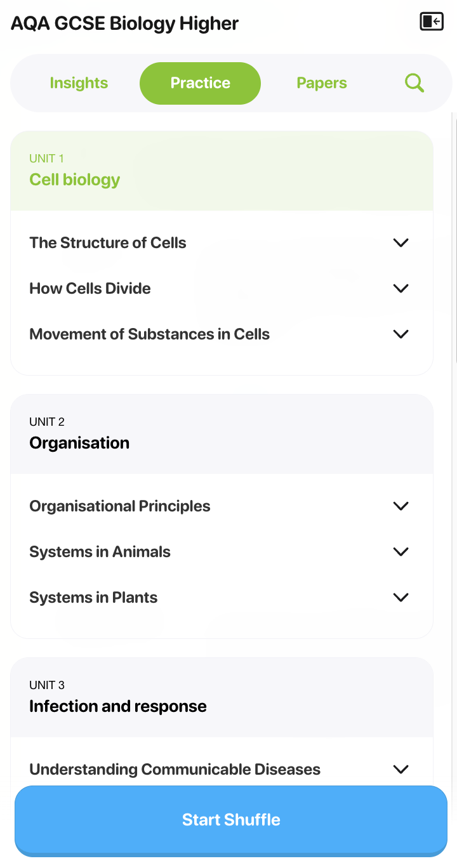This screenshot has height=868, width=457.
Task: Click the sidebar collapse icon top right
Action: pyautogui.click(x=432, y=22)
